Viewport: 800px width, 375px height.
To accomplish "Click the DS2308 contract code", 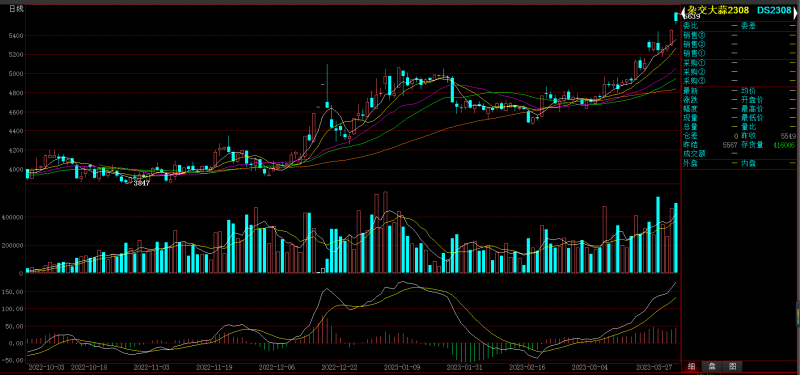I will [x=774, y=10].
